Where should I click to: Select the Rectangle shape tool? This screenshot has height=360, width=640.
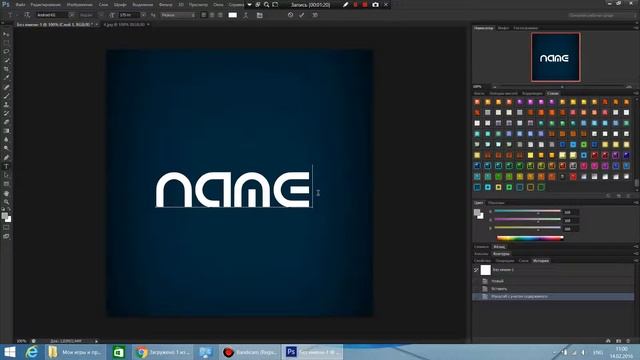click(6, 184)
